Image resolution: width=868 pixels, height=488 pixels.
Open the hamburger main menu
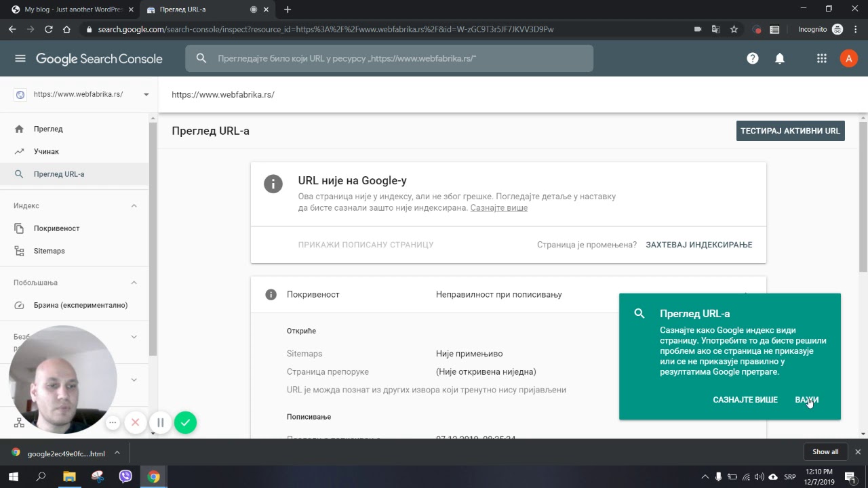click(20, 58)
